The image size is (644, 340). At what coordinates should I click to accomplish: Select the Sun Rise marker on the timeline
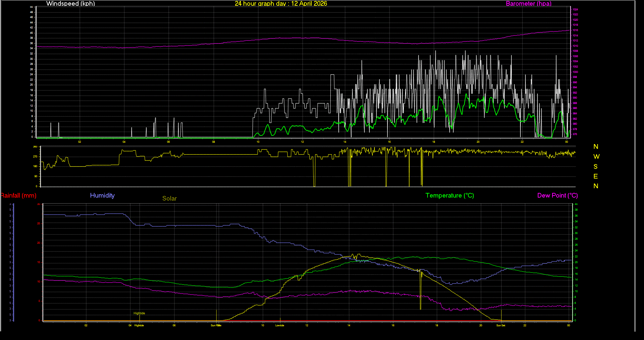click(215, 325)
